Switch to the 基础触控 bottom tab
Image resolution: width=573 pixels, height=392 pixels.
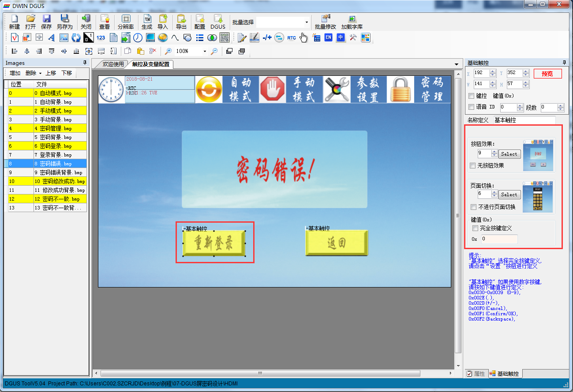[505, 373]
